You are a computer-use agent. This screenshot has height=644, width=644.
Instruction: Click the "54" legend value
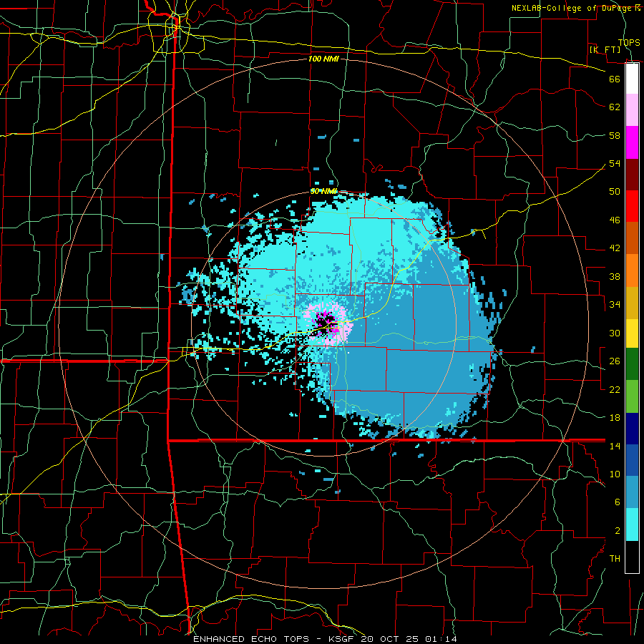point(615,163)
